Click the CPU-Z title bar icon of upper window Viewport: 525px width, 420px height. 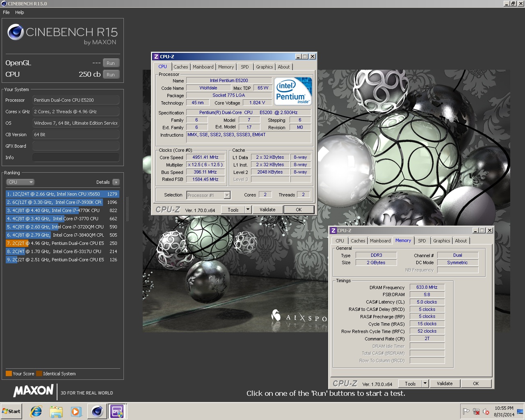(x=156, y=57)
